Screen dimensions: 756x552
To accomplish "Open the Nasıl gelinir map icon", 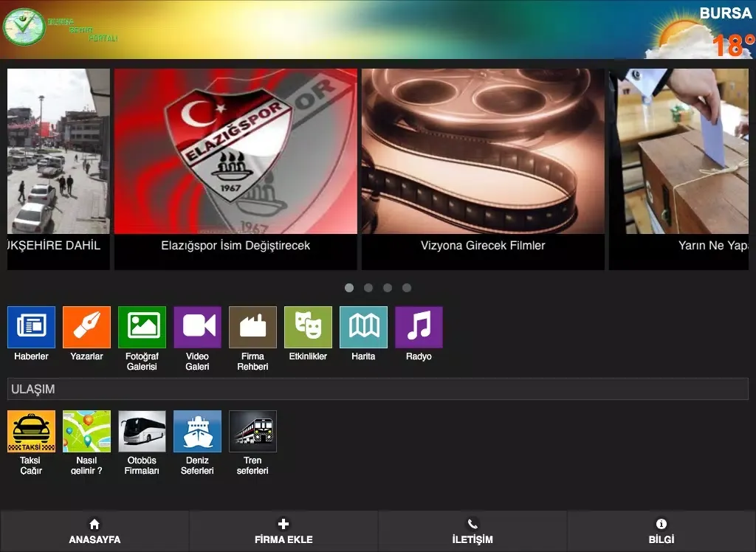I will (87, 431).
